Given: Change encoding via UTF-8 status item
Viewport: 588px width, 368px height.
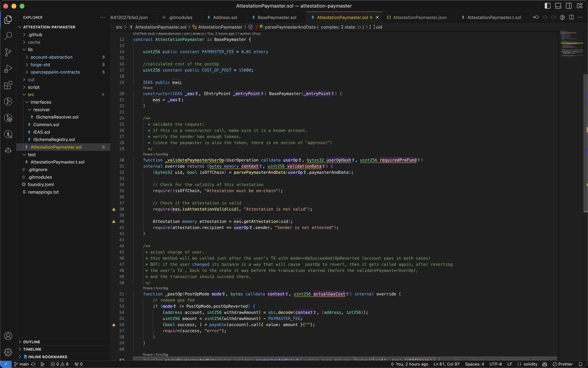Looking at the screenshot, I should coord(496,364).
